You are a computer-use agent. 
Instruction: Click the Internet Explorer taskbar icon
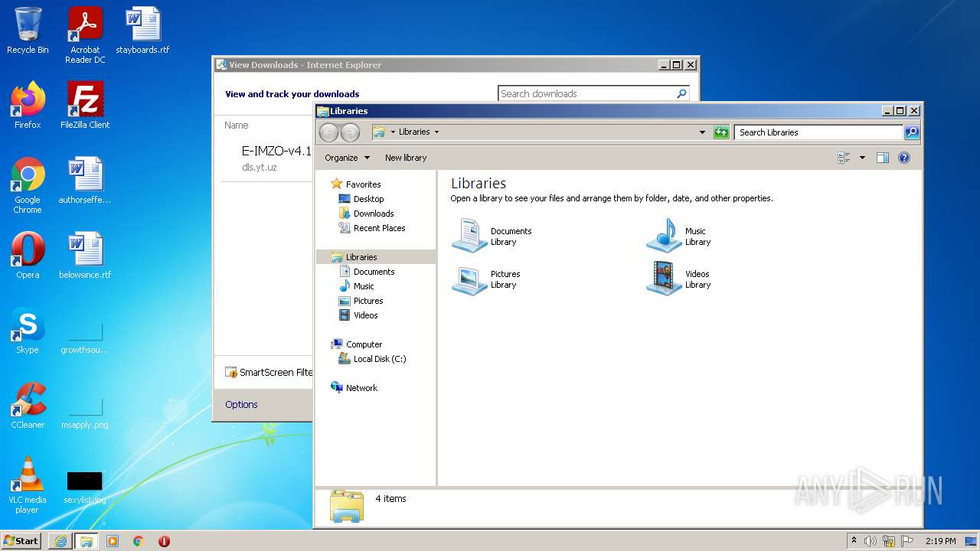click(60, 541)
